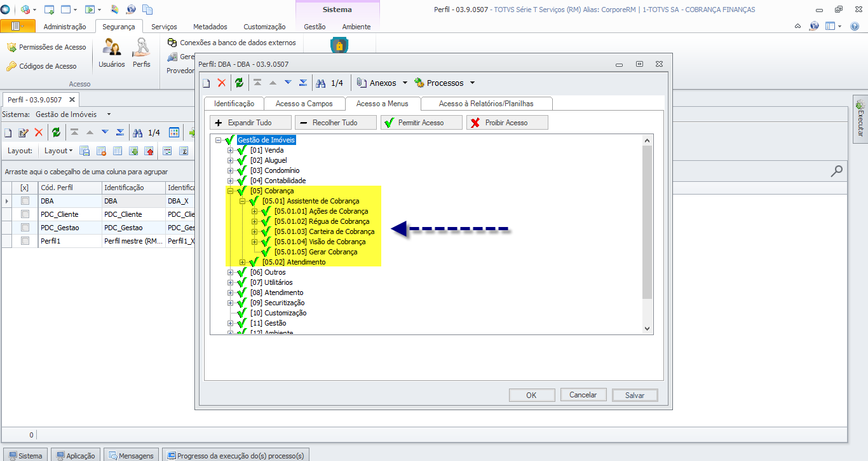The height and width of the screenshot is (461, 868).
Task: Click the Expandir Tudo button
Action: [250, 123]
